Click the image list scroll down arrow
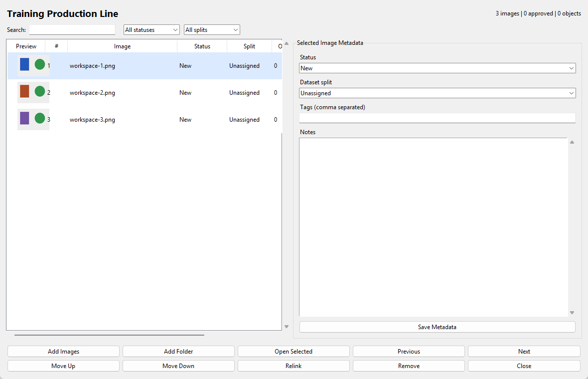 [287, 327]
